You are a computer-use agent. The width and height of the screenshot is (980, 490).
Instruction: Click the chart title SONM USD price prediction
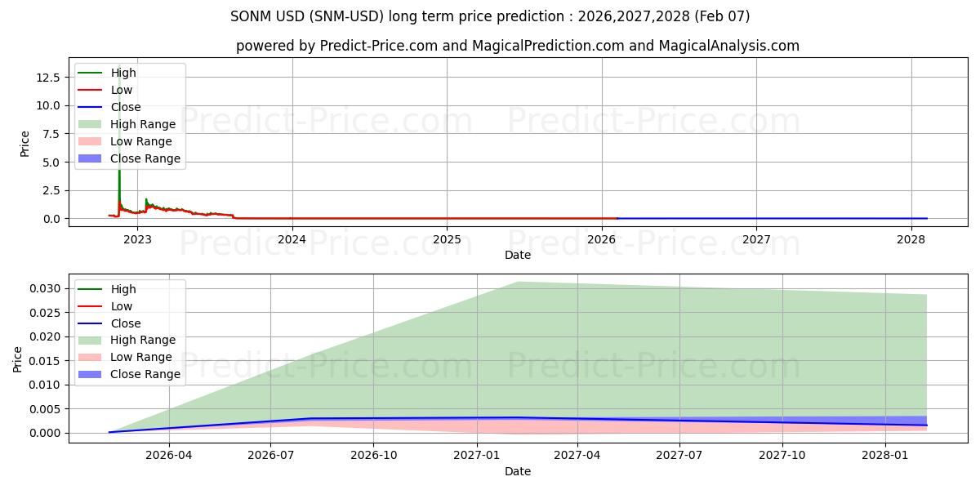[490, 16]
